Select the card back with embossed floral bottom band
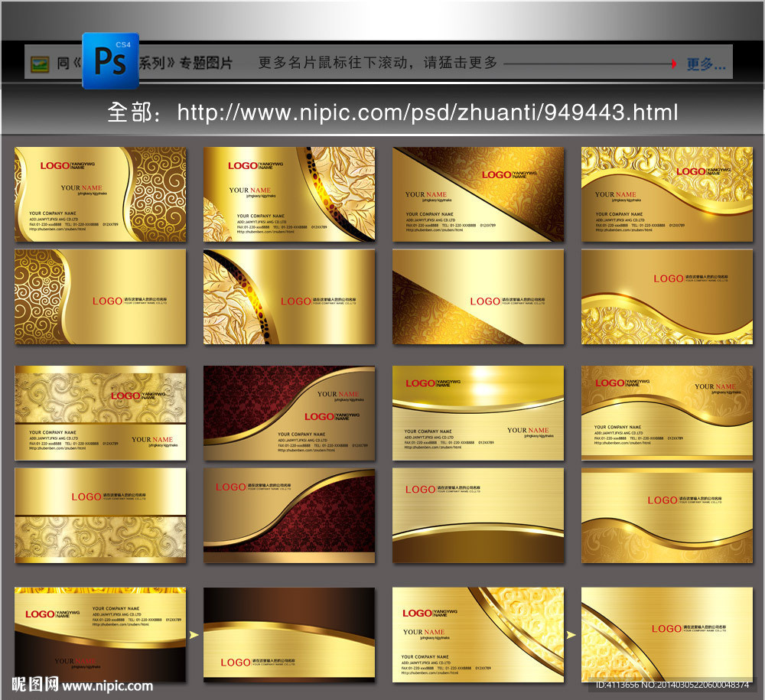This screenshot has width=765, height=700. [100, 516]
